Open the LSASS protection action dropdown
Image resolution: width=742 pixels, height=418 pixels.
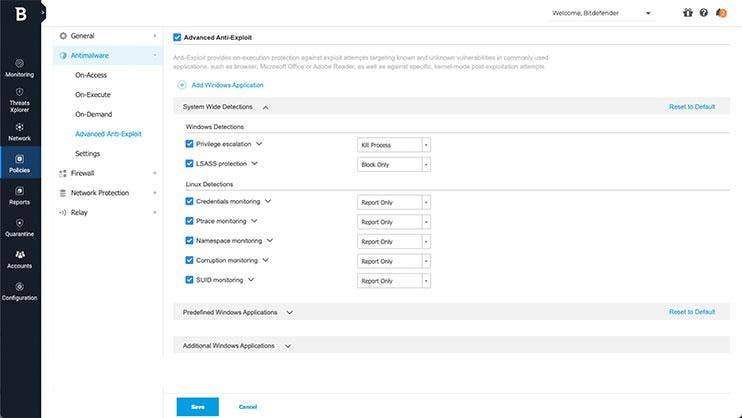tap(394, 164)
